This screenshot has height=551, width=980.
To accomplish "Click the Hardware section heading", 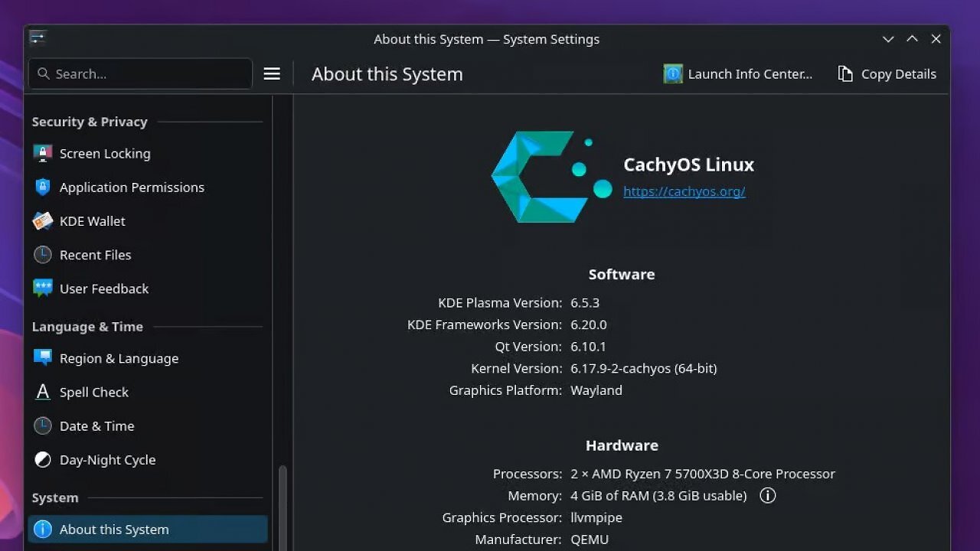I will point(622,445).
